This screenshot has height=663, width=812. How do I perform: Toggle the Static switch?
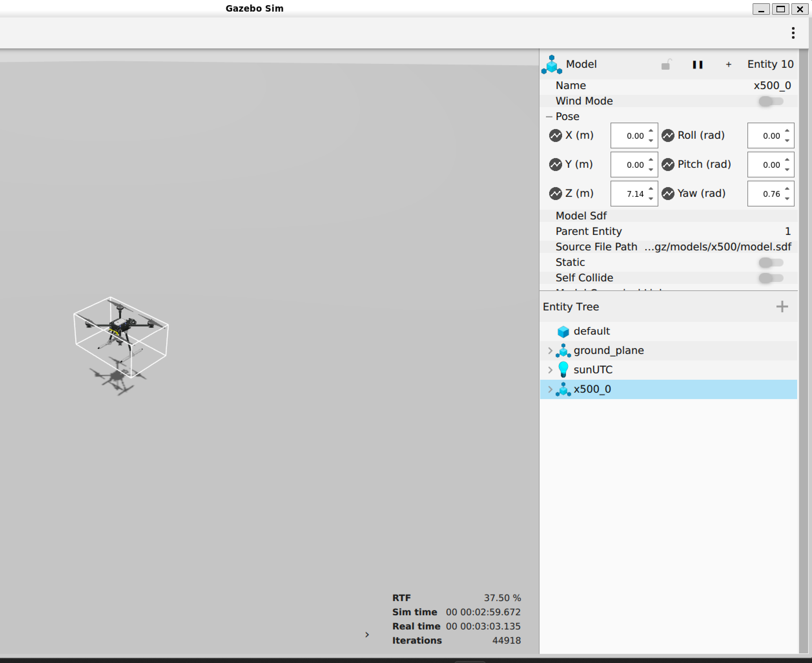[x=771, y=262]
